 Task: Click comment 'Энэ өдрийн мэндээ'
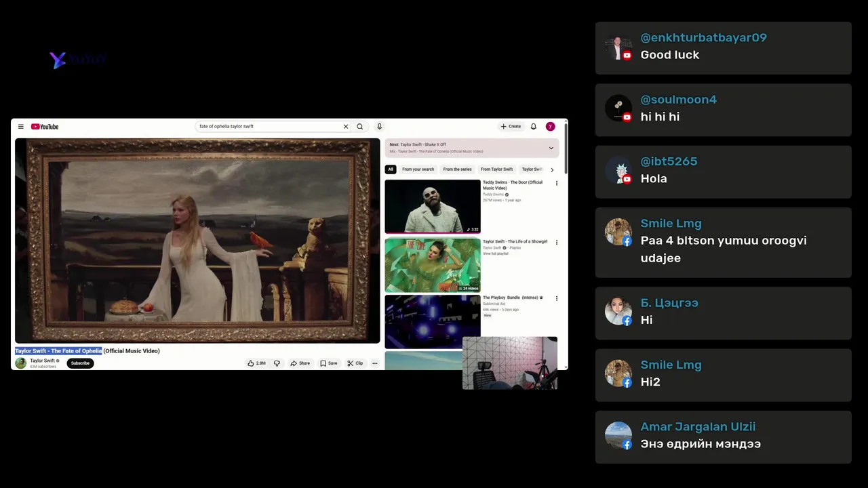coord(701,445)
